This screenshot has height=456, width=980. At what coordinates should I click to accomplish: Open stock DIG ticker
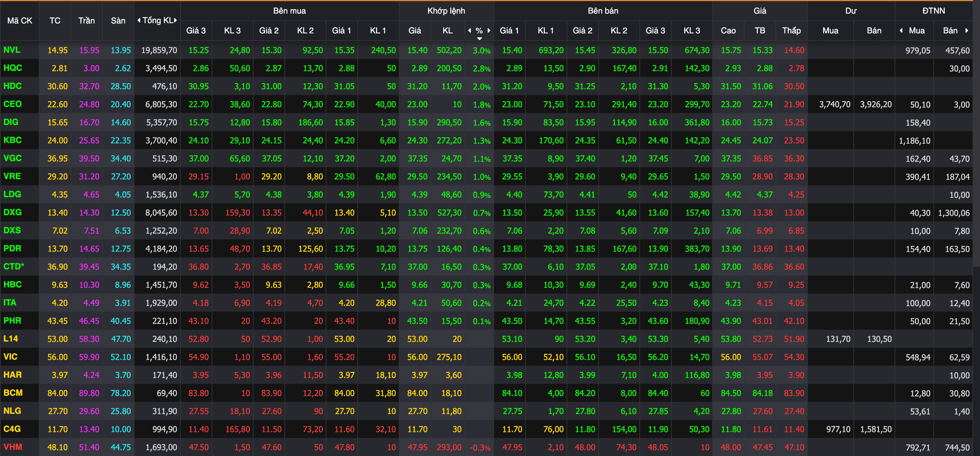click(11, 122)
